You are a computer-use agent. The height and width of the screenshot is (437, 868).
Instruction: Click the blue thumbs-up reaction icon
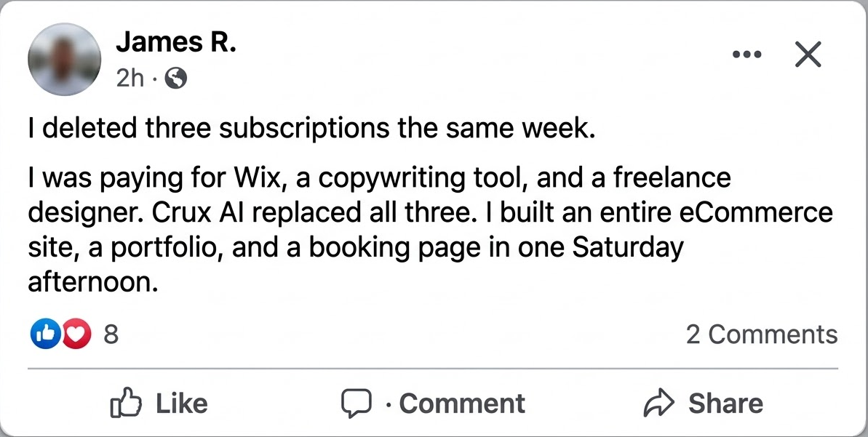point(46,334)
